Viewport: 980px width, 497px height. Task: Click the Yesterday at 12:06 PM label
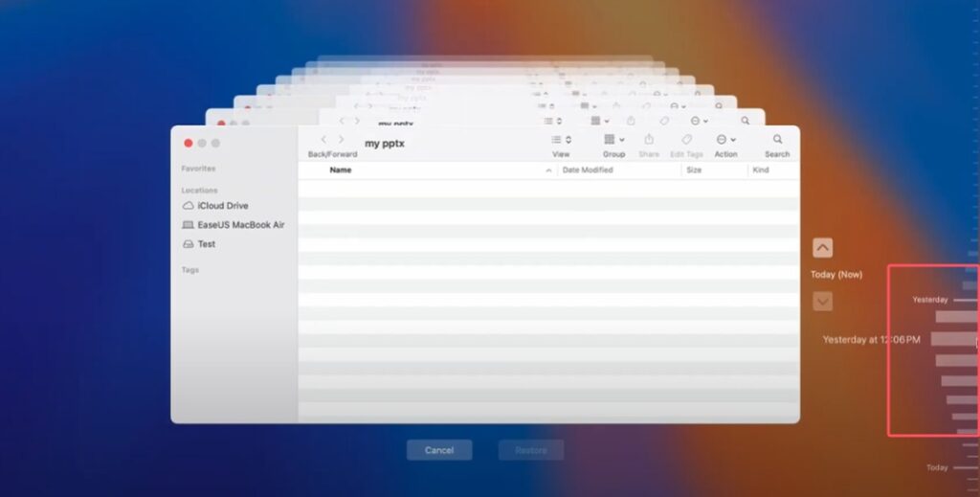[x=871, y=339]
